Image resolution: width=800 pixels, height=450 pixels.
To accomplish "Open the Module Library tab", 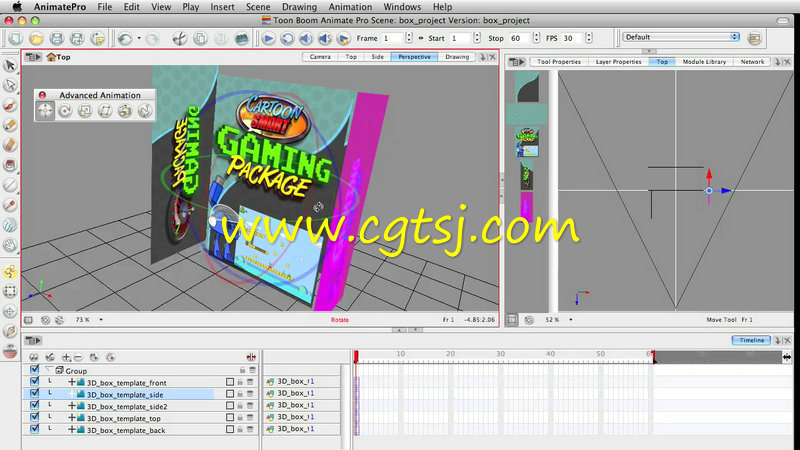I will click(x=704, y=62).
